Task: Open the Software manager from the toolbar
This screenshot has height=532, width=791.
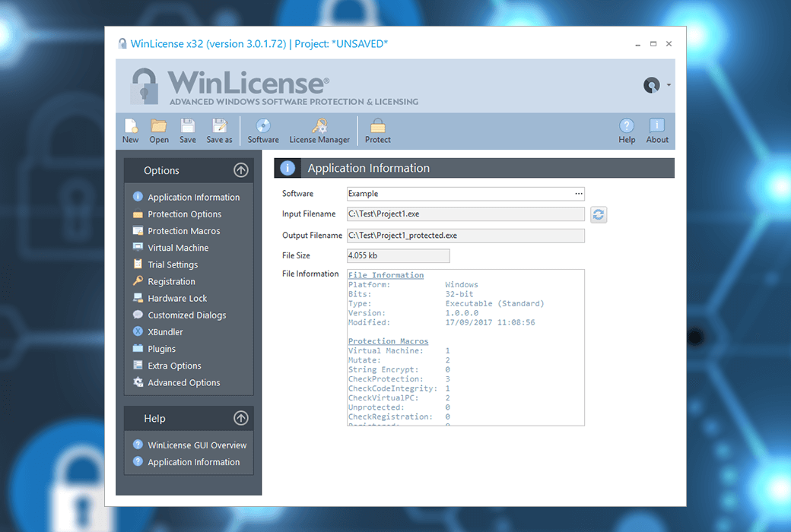Action: (262, 130)
